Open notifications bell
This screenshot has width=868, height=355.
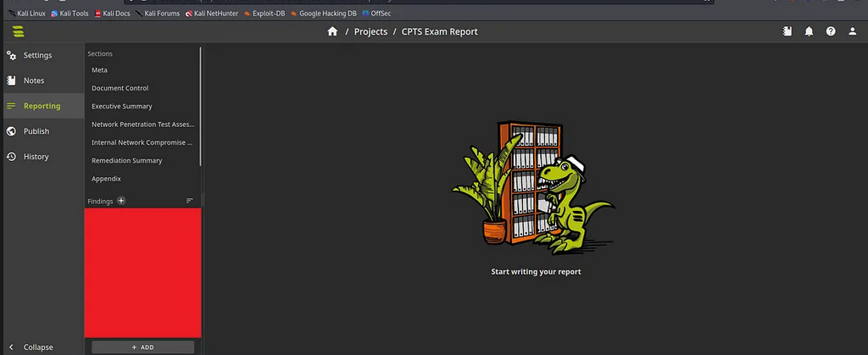pos(809,31)
